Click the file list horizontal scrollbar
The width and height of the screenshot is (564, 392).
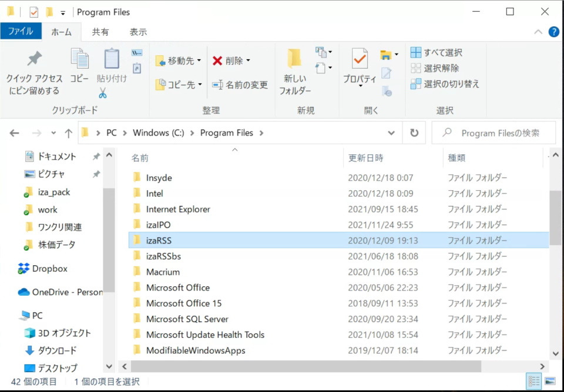pos(306,366)
